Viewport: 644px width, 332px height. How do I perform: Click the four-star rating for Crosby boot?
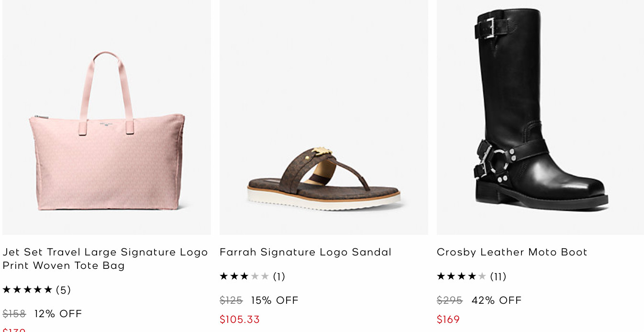[x=461, y=277]
